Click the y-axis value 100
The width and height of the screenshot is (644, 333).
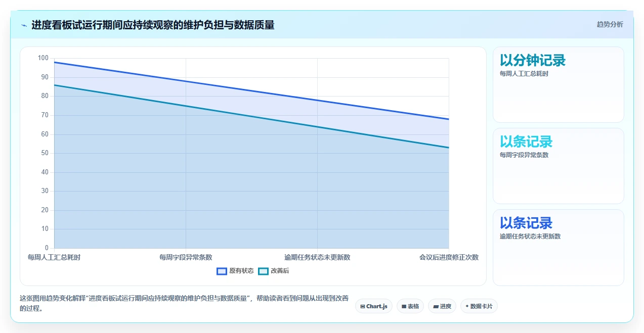[43, 58]
